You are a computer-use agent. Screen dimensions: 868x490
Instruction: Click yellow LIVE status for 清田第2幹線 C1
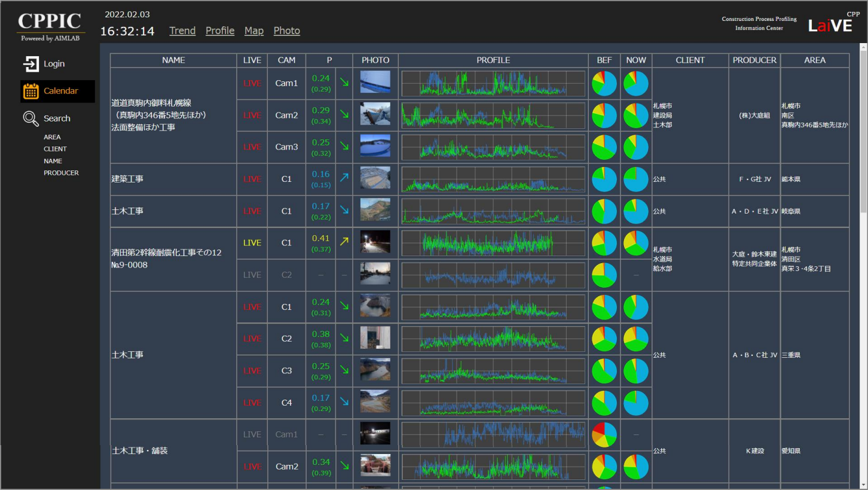(x=252, y=243)
